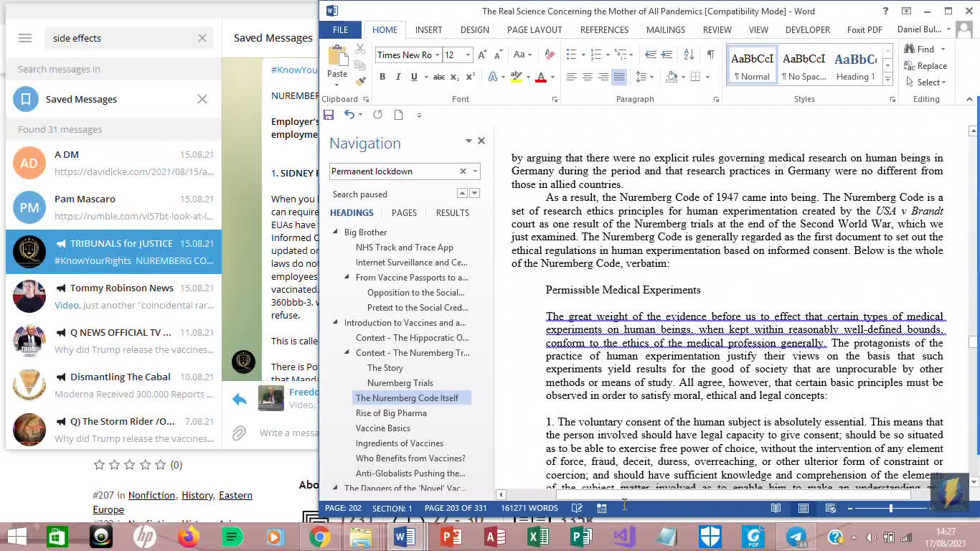Open the font size dropdown
Viewport: 980px width, 551px height.
(468, 55)
